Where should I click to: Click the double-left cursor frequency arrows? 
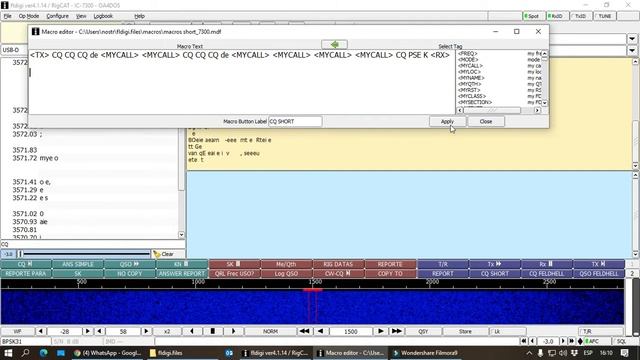[x=304, y=331]
